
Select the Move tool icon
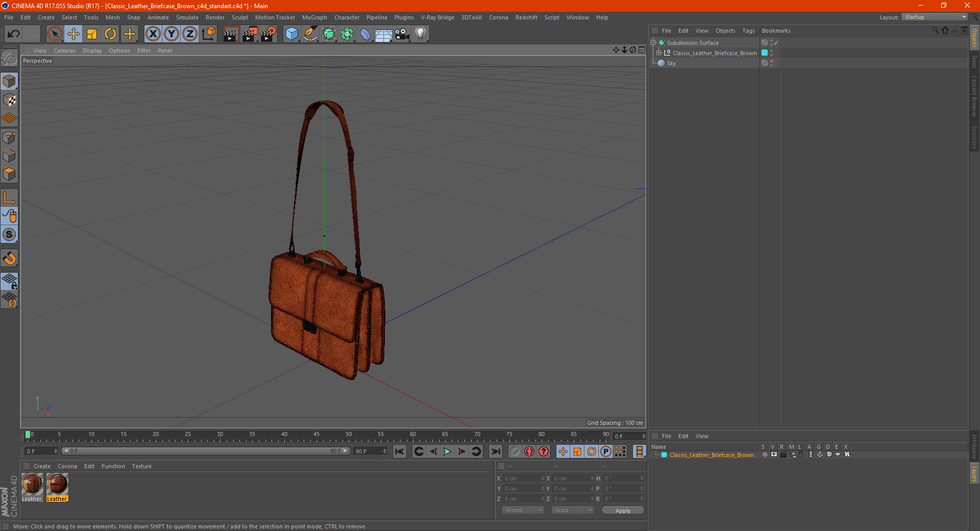pos(73,34)
